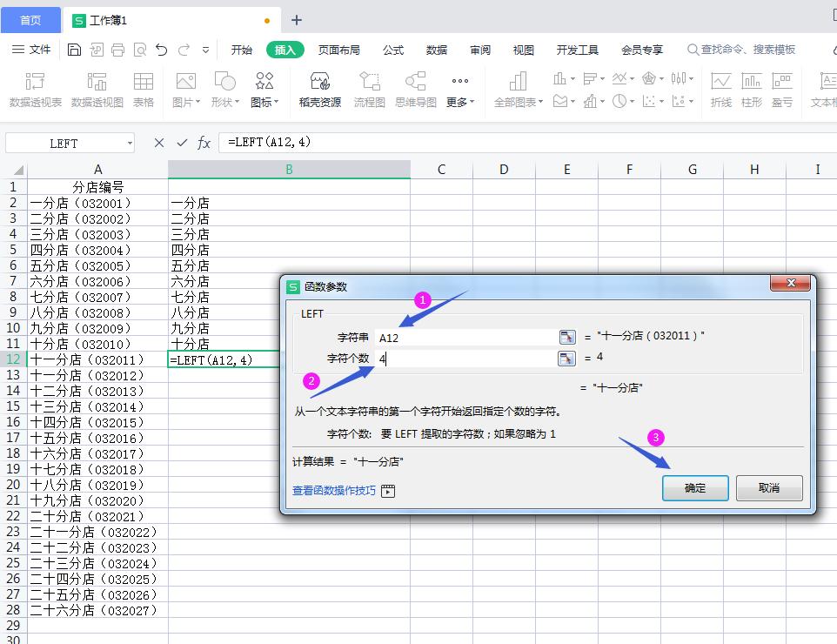Open the Shapes (形状) dropdown

tap(224, 90)
